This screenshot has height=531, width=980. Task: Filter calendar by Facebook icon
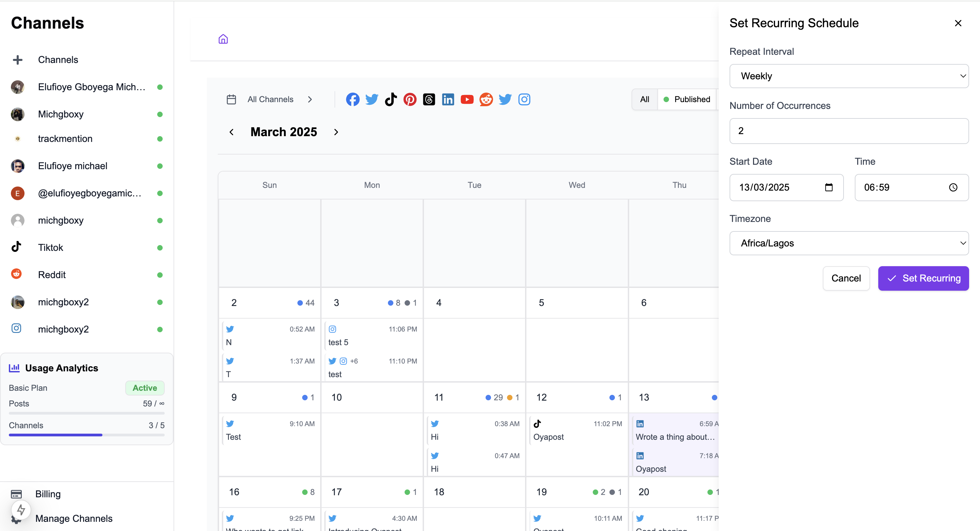[353, 99]
